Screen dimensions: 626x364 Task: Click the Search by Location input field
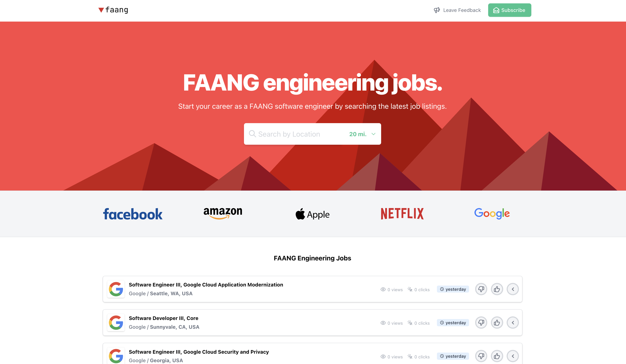(293, 134)
